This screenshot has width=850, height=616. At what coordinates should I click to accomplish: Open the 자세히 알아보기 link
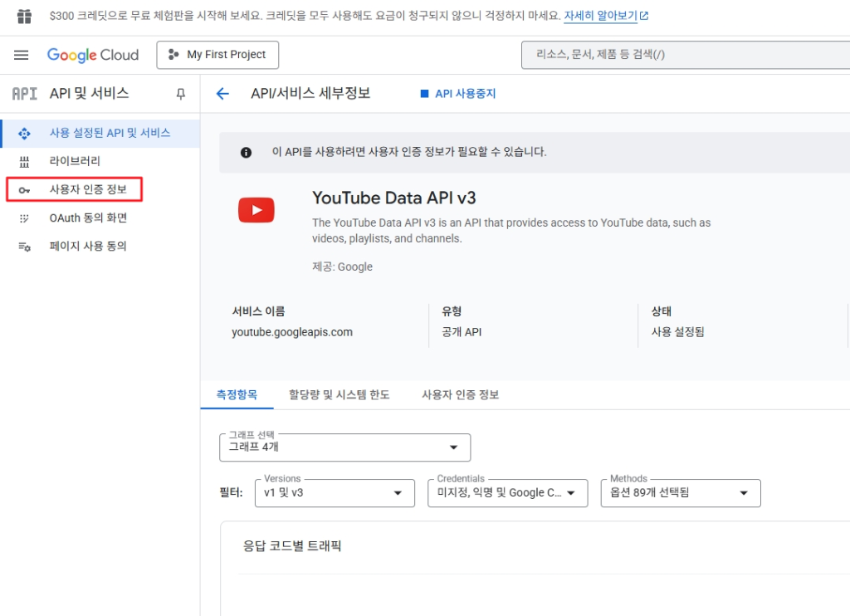605,16
